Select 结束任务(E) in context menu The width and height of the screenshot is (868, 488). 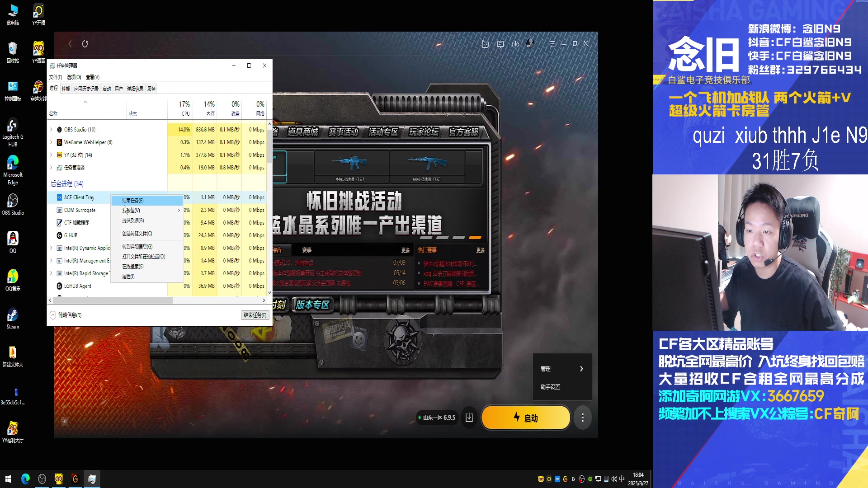pos(147,200)
